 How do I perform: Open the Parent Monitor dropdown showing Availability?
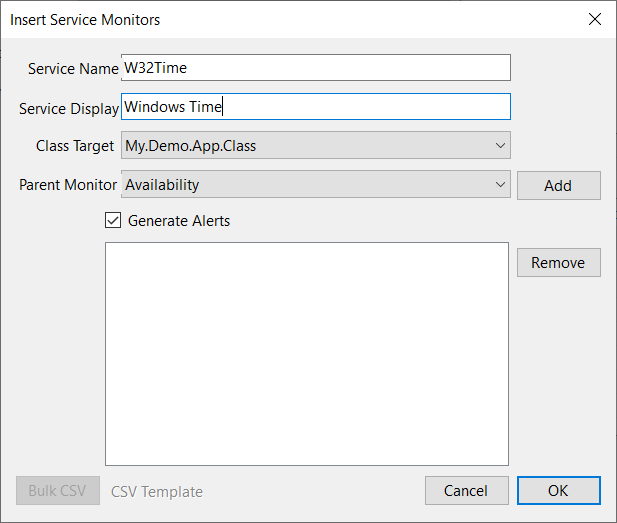pos(305,185)
